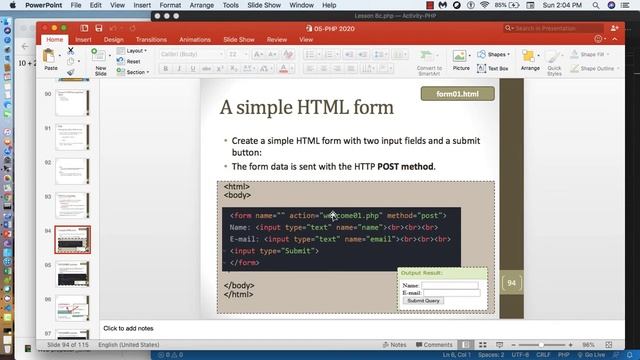Toggle Notes pane in status bar
The height and width of the screenshot is (360, 640).
[x=394, y=345]
